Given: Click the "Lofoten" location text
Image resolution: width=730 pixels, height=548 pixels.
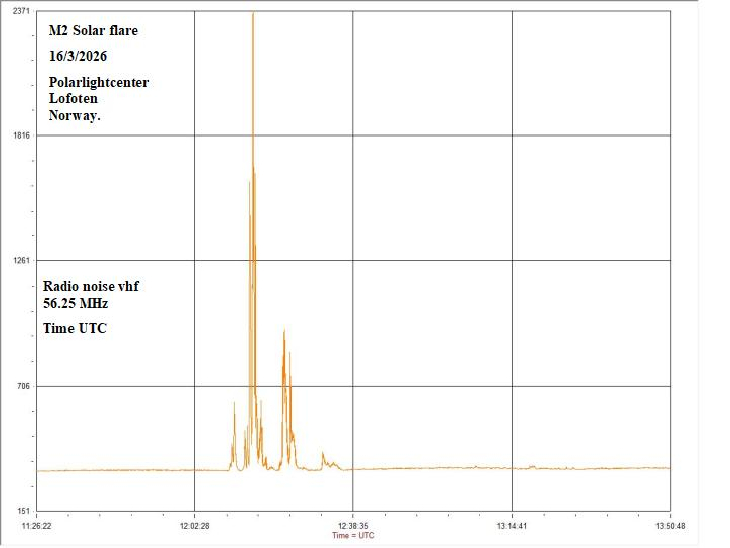Looking at the screenshot, I should (73, 98).
